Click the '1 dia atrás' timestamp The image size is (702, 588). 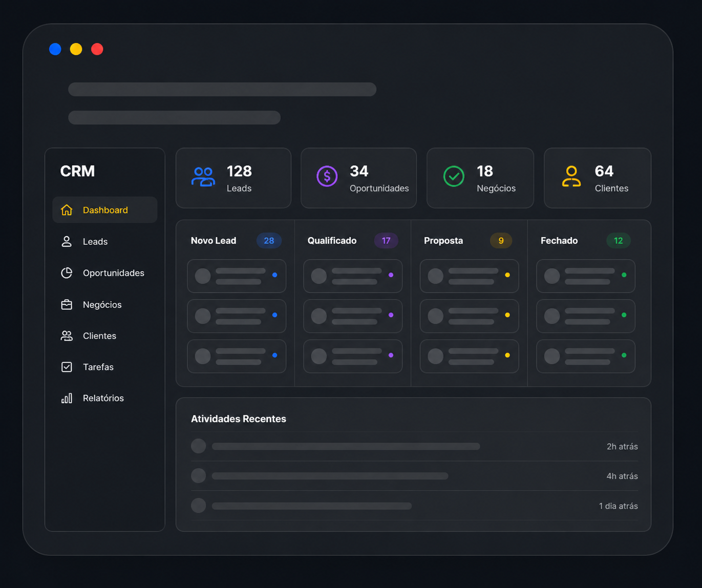coord(619,506)
